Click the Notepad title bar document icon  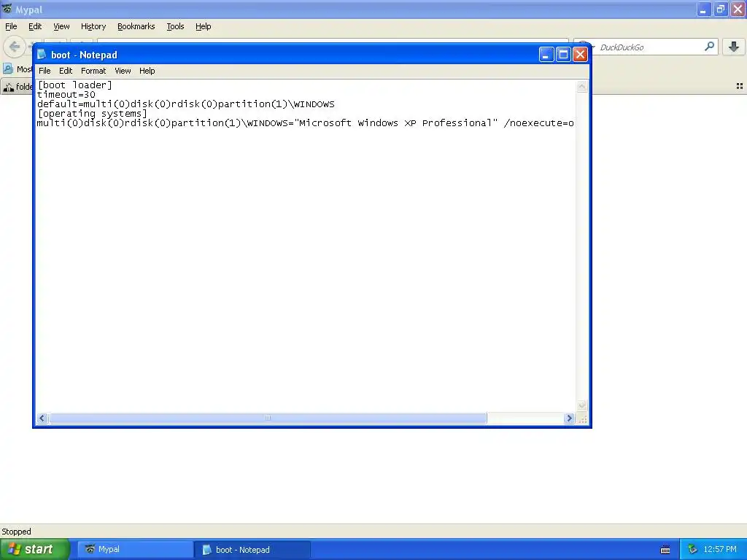click(x=42, y=54)
